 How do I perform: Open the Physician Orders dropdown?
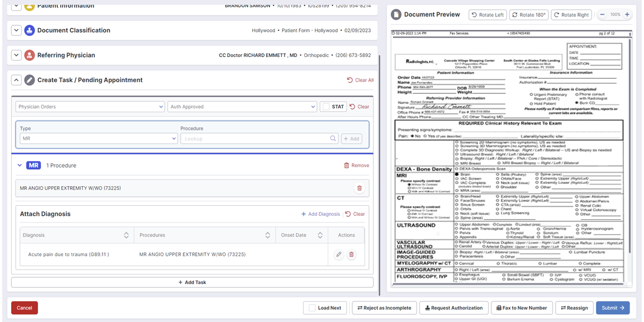(89, 107)
